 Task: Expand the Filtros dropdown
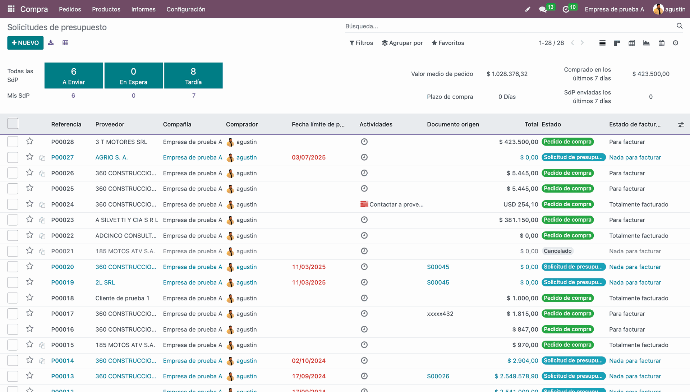361,43
